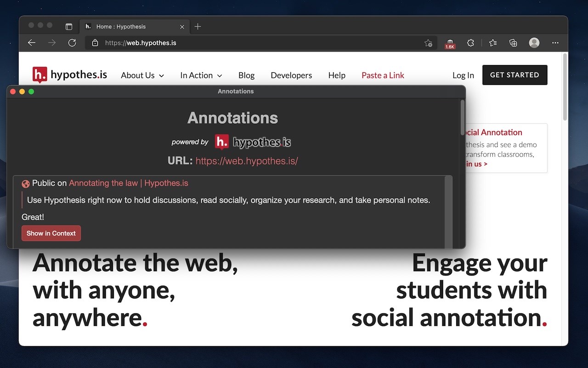Click the 'Engage your students with social annotation.' heading
The height and width of the screenshot is (368, 588).
coord(449,290)
